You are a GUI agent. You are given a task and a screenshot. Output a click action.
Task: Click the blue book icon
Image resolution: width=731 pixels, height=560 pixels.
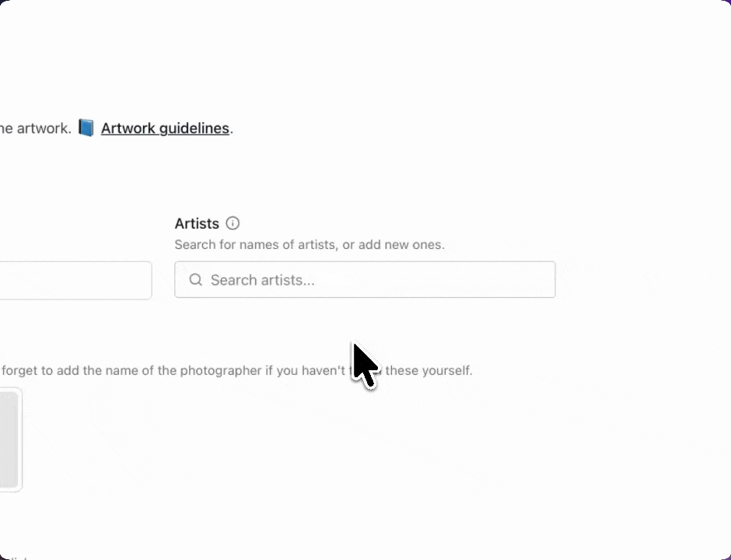tap(86, 128)
